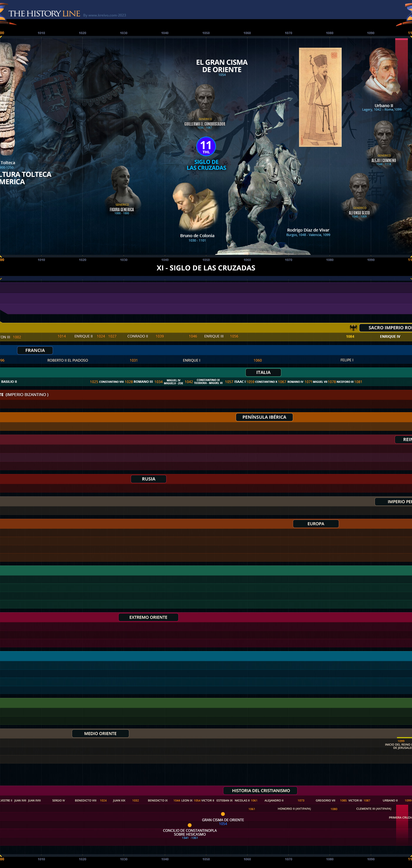Screen dimensions: 412x868
Task: Select the Rusia section label
Action: pyautogui.click(x=149, y=479)
